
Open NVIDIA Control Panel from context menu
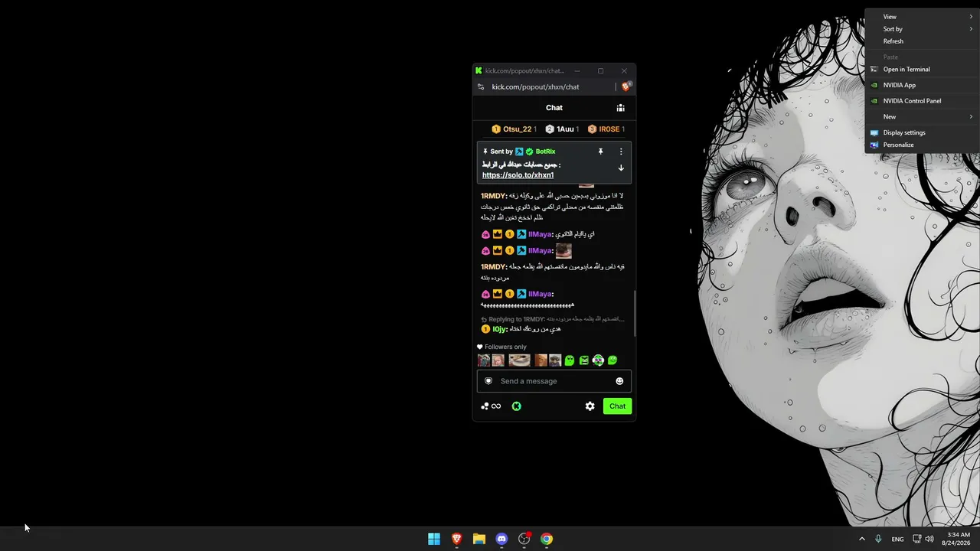pos(920,101)
